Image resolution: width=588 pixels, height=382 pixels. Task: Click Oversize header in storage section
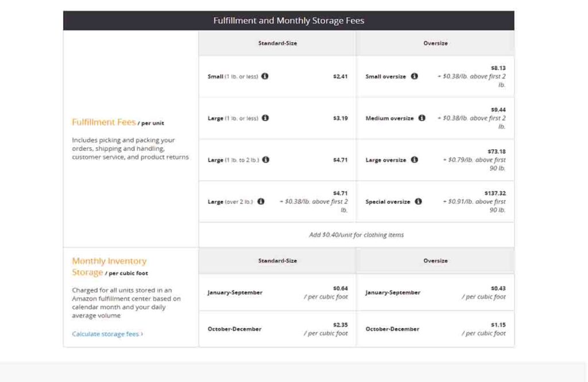click(x=435, y=260)
